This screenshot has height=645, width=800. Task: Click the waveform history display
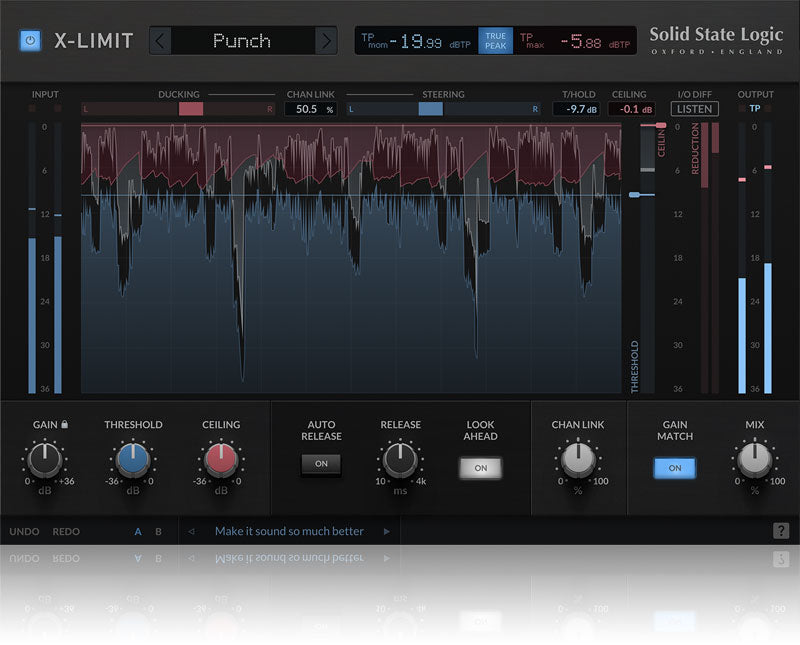click(351, 258)
